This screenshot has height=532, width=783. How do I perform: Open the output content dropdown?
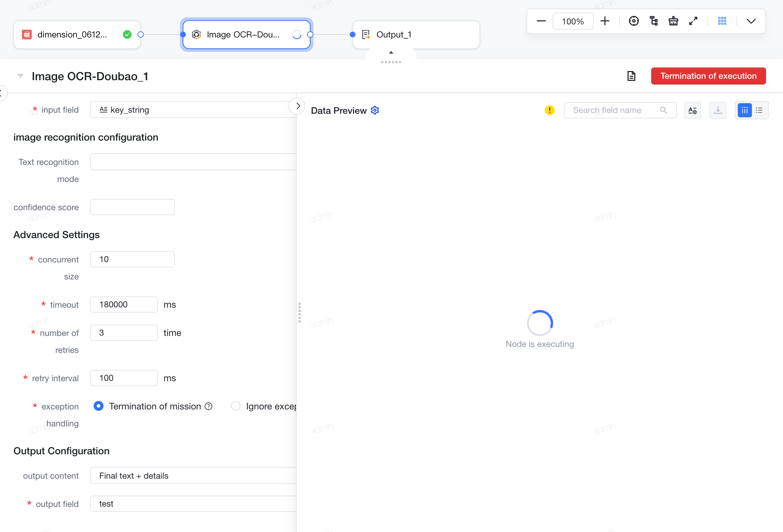tap(193, 475)
